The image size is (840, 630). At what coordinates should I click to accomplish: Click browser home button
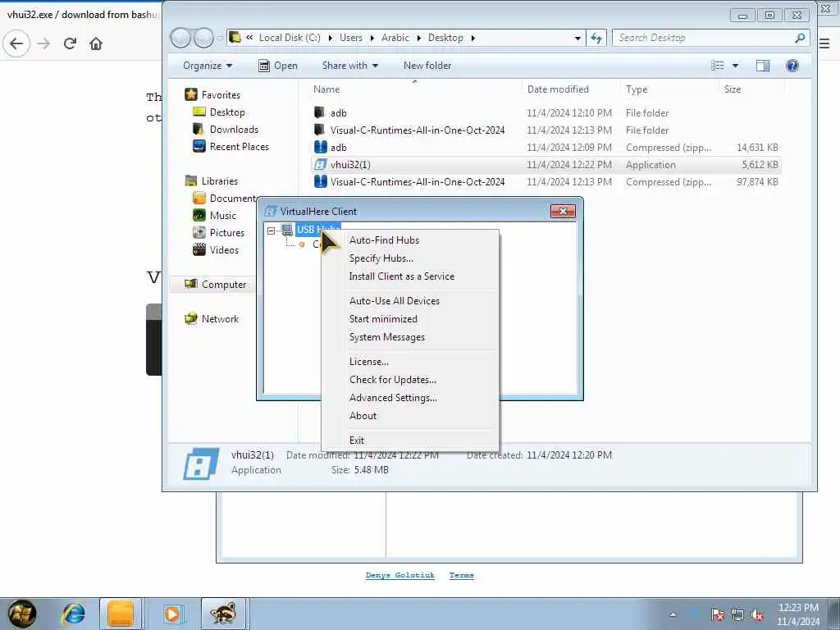(96, 43)
